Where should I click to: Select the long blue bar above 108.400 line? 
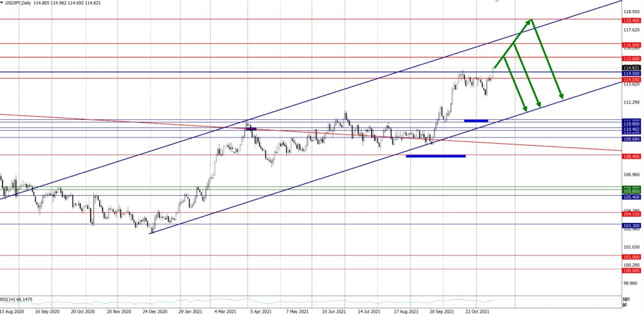[436, 156]
